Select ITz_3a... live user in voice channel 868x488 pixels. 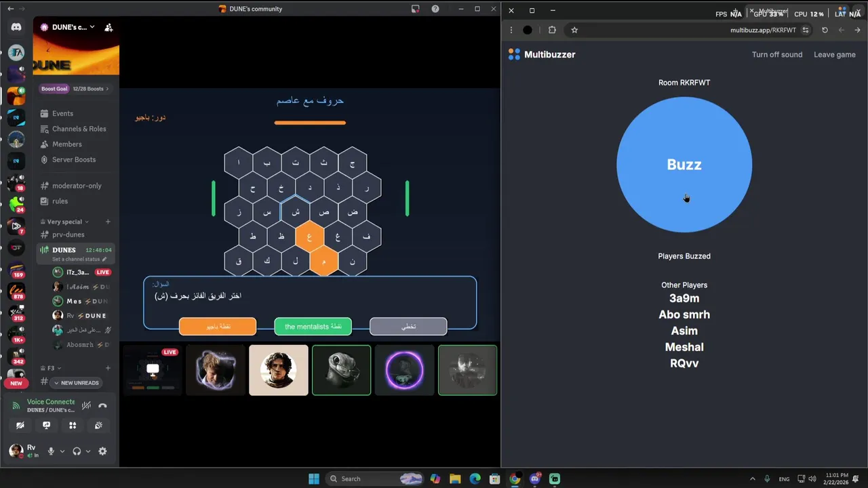(81, 272)
